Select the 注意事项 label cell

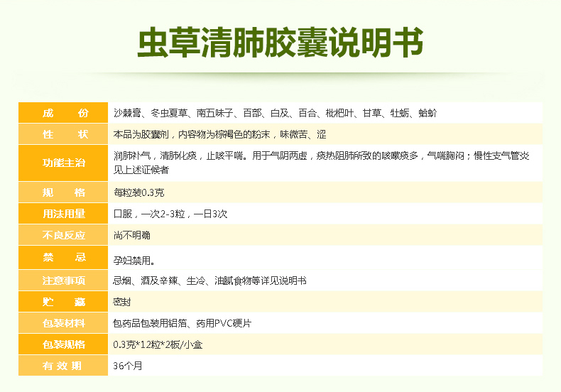[x=63, y=280]
